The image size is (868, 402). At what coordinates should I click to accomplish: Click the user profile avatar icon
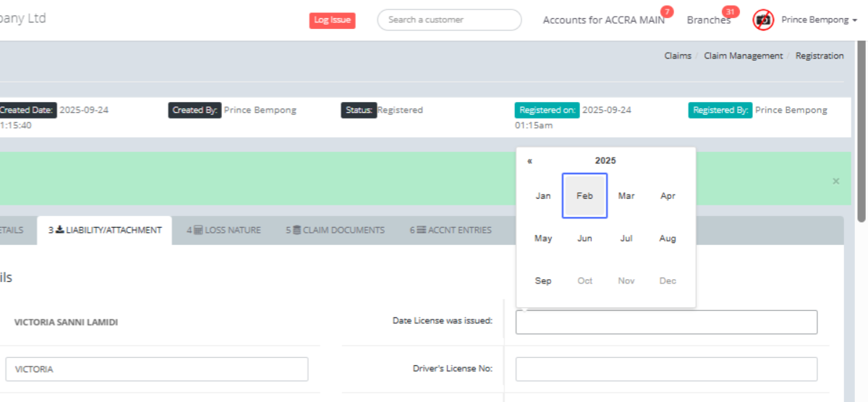762,20
